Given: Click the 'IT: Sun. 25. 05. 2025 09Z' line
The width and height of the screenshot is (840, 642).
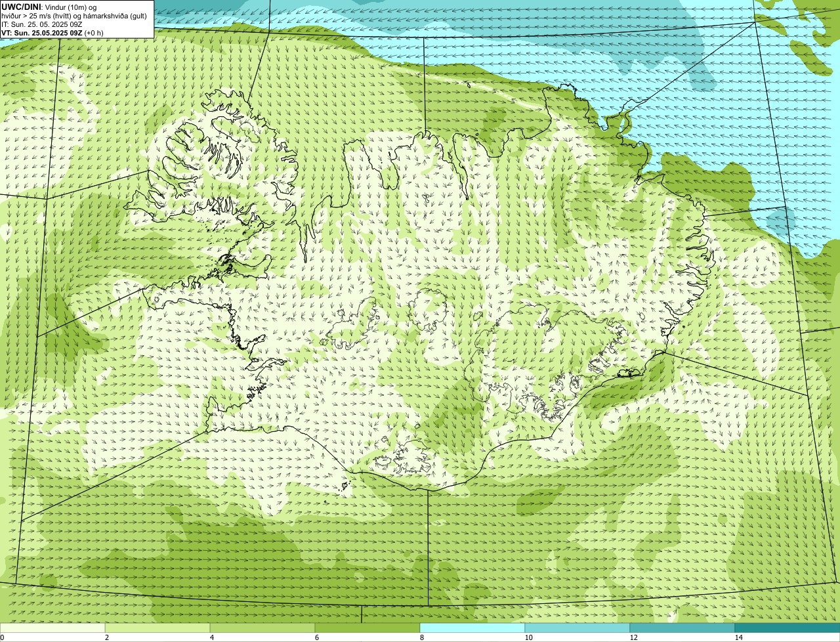Looking at the screenshot, I should 42,24.
